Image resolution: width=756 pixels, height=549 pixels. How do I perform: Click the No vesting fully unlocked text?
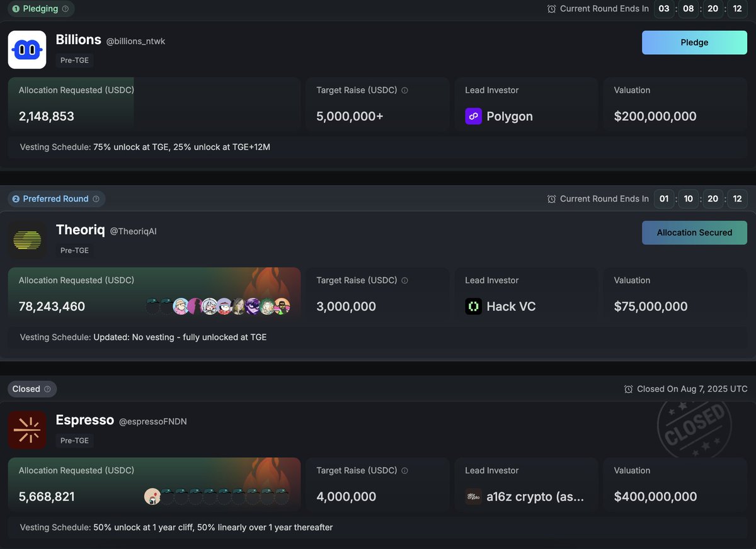coord(180,337)
